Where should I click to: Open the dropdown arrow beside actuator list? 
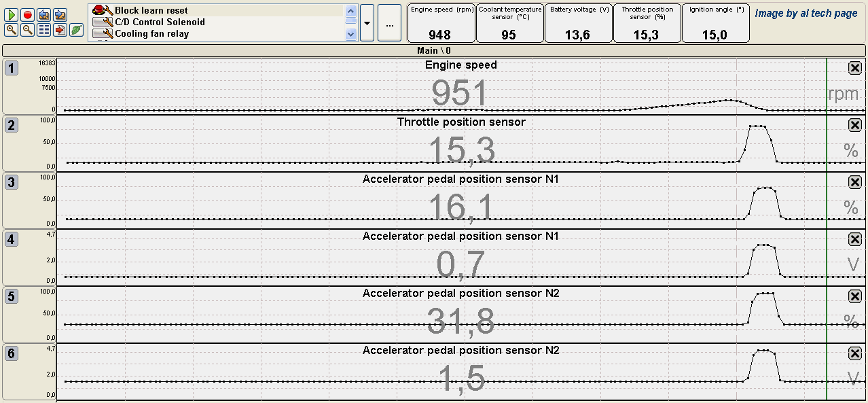click(x=367, y=22)
